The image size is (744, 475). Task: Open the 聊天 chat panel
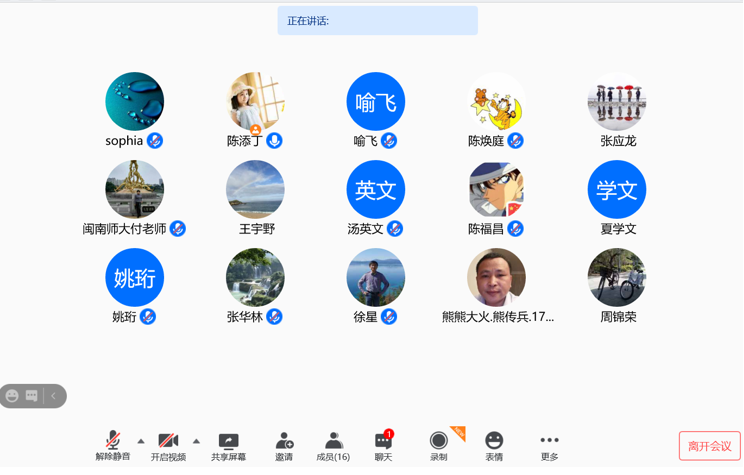pyautogui.click(x=383, y=445)
